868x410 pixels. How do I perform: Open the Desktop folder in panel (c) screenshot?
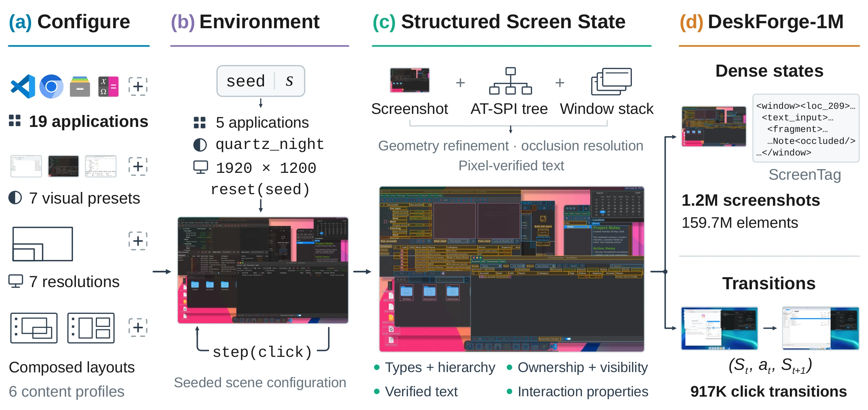tap(407, 292)
